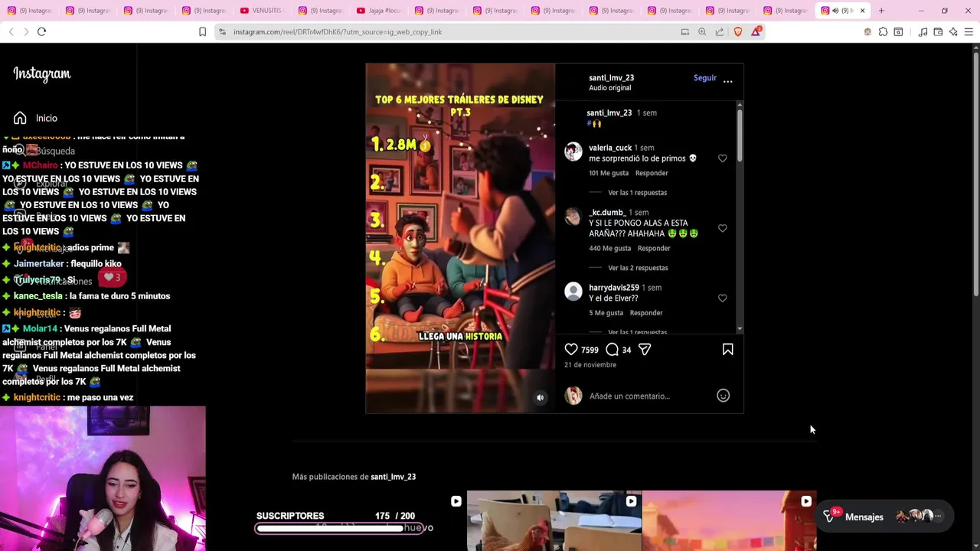This screenshot has width=980, height=551.
Task: Open the Brave wallet icon
Action: [938, 31]
